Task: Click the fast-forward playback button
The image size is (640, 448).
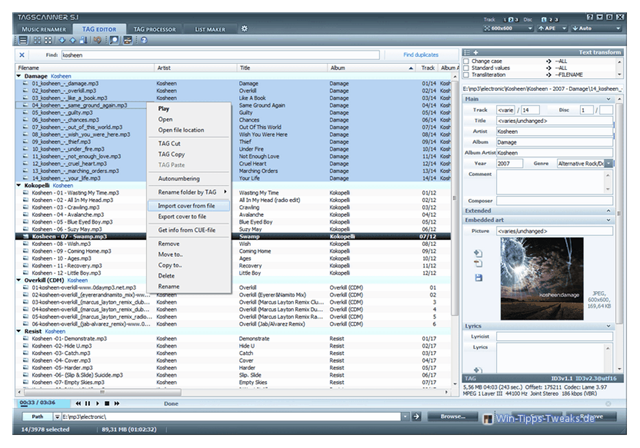Action: 117,403
